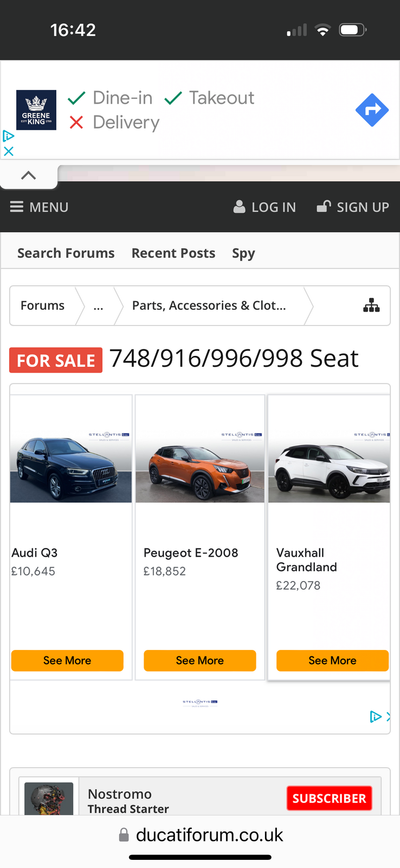
Task: Expand the breadcrumb ellipsis item
Action: (98, 306)
